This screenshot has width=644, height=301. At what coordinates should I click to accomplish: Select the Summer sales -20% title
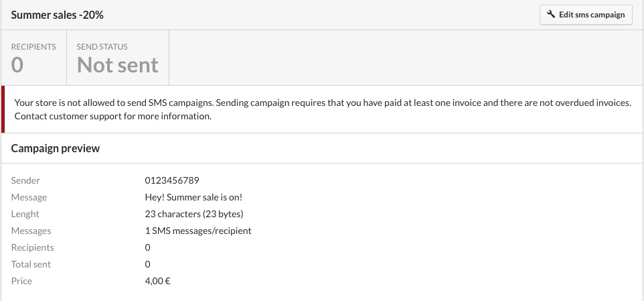pos(57,15)
